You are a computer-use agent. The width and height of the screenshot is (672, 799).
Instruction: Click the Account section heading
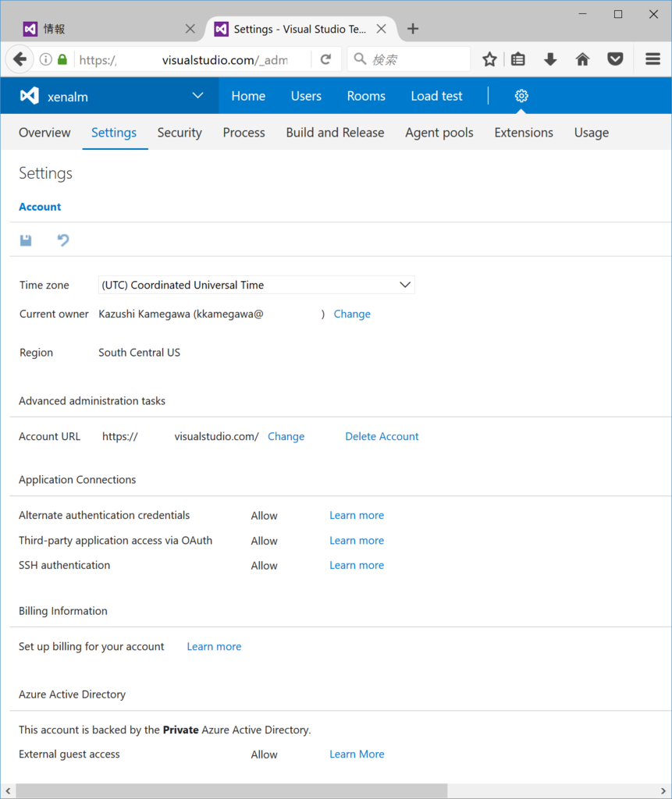(x=40, y=207)
